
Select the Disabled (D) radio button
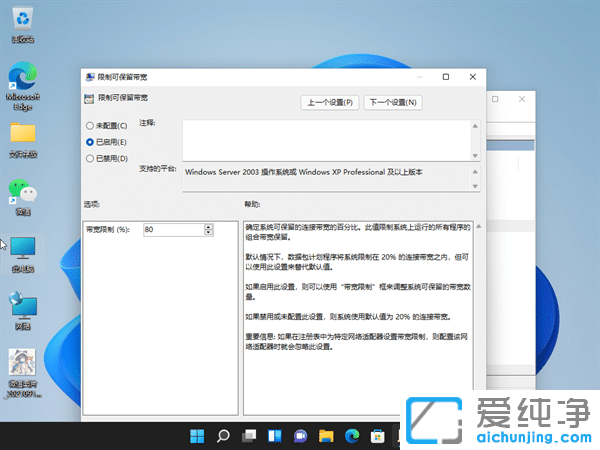pos(90,158)
